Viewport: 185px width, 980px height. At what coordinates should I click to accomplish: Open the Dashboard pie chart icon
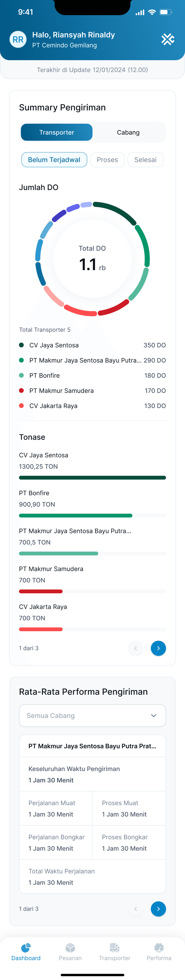(x=26, y=947)
